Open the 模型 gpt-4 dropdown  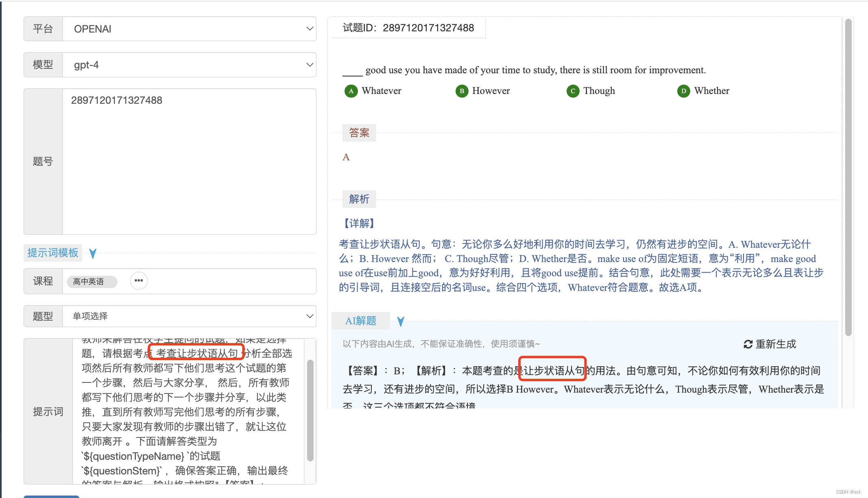point(189,65)
